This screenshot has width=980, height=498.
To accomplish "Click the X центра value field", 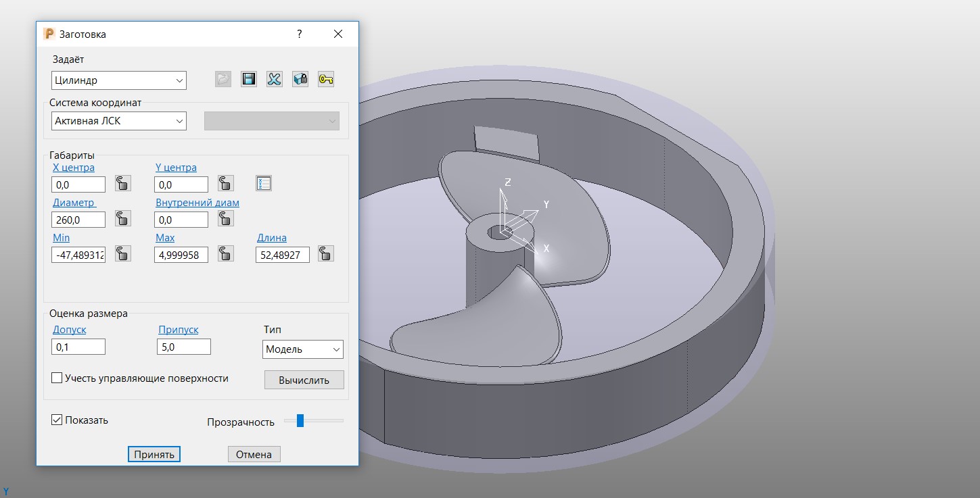I will click(78, 184).
